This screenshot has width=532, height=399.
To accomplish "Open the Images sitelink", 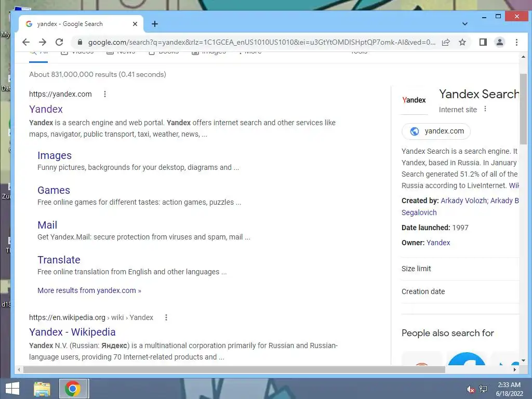I will tap(54, 155).
